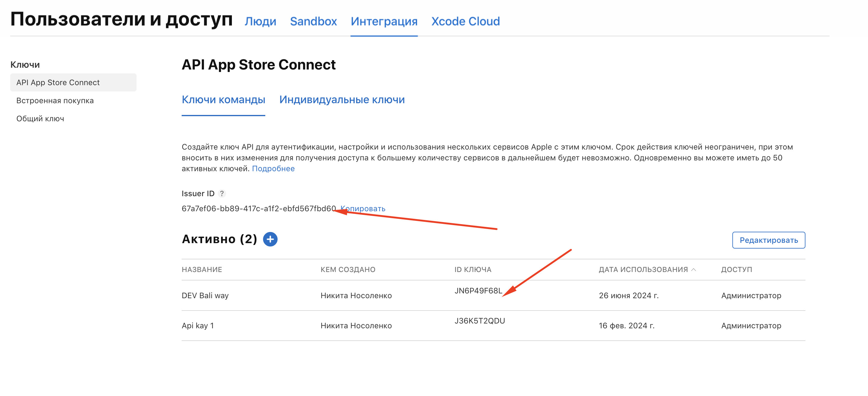Image resolution: width=868 pixels, height=396 pixels.
Task: Select the Интеграция tab
Action: point(384,21)
